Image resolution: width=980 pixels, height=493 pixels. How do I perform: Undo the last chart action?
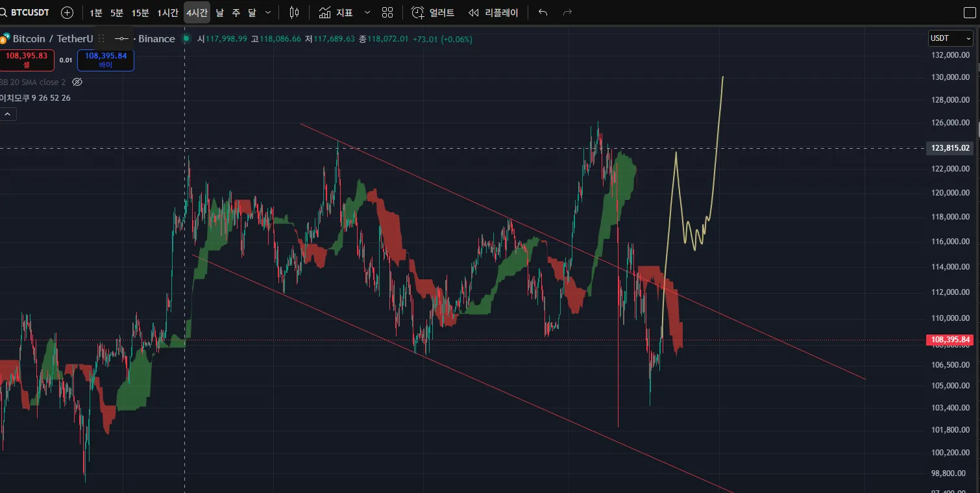click(x=543, y=12)
